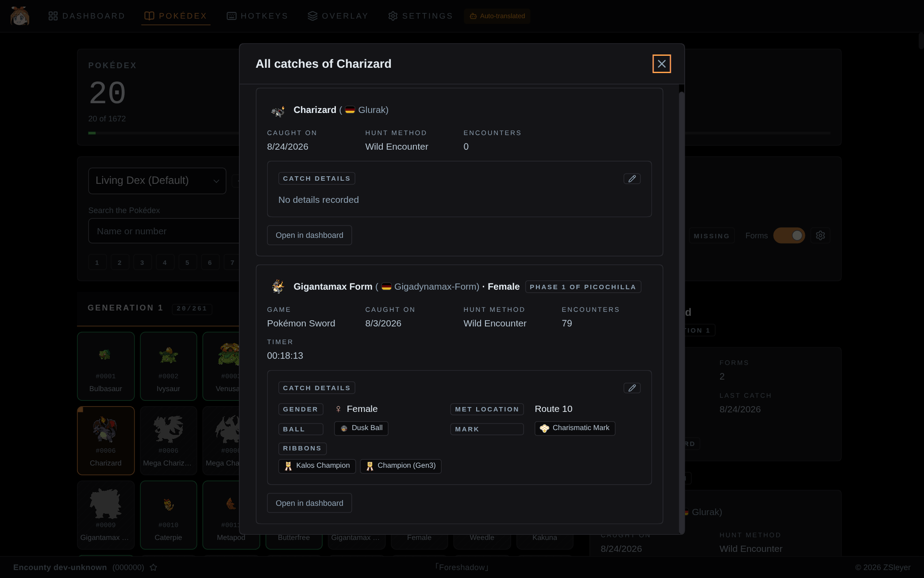924x578 pixels.
Task: Click the Gigantamax Form sprite icon
Action: [x=278, y=287]
